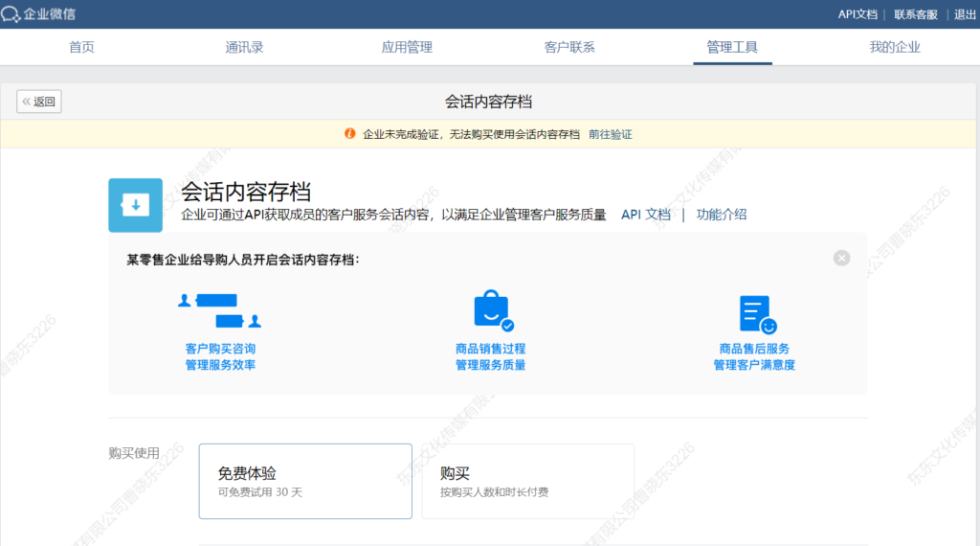Image resolution: width=980 pixels, height=546 pixels.
Task: Click 退出 to log out
Action: 965,14
